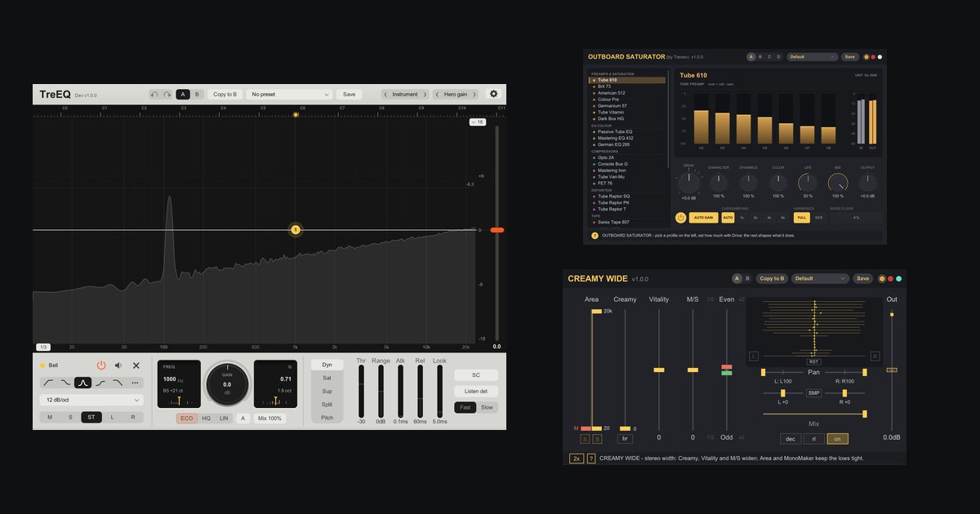Enable HQ processing mode in TreEQ

point(207,418)
